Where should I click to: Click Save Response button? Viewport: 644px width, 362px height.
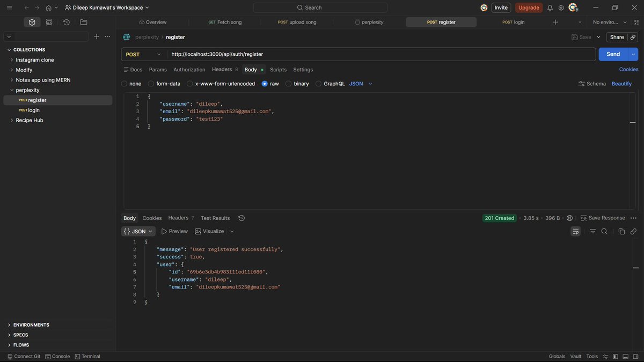603,218
